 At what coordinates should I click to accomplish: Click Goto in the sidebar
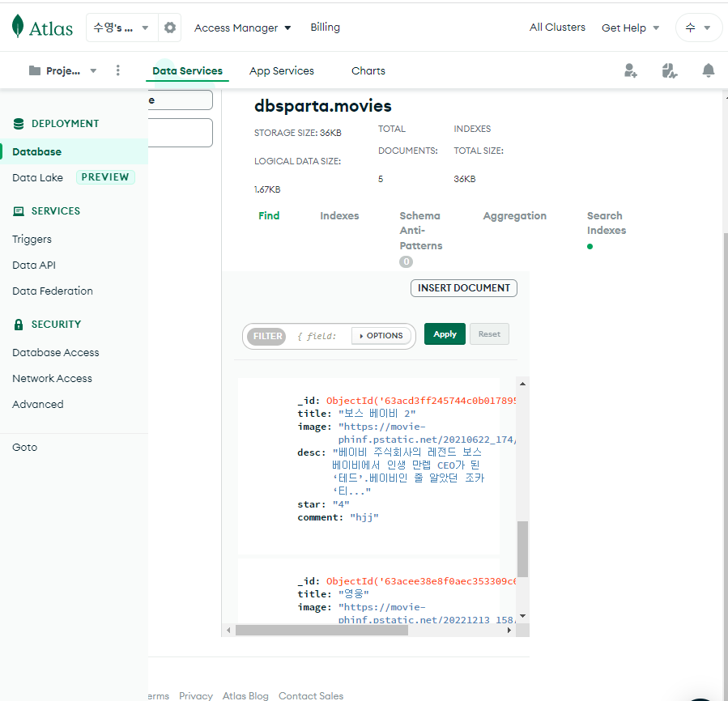24,447
